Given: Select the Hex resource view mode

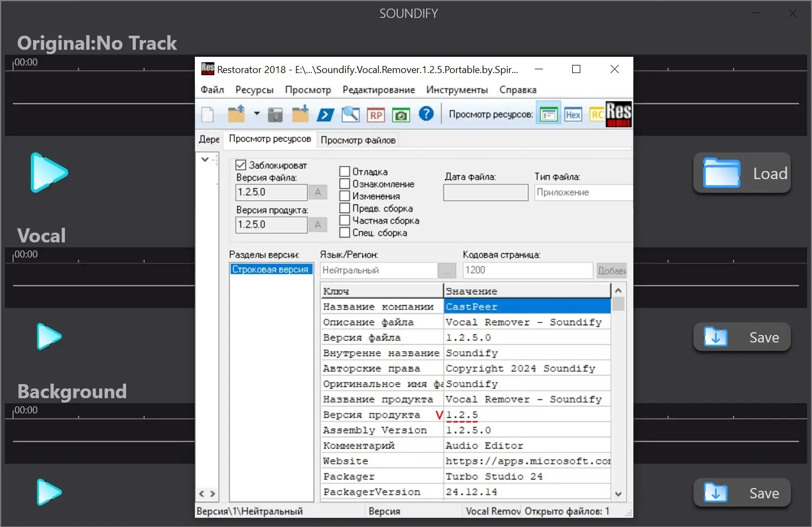Looking at the screenshot, I should [x=573, y=114].
